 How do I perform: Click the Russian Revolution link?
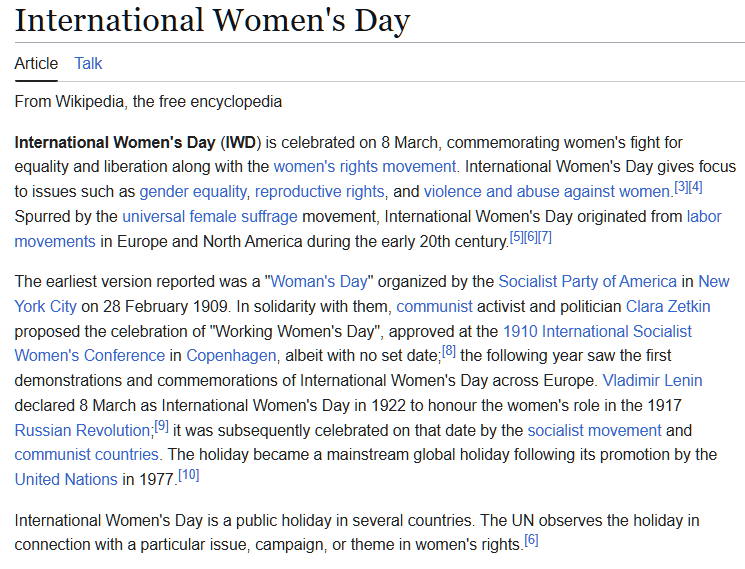pyautogui.click(x=82, y=430)
